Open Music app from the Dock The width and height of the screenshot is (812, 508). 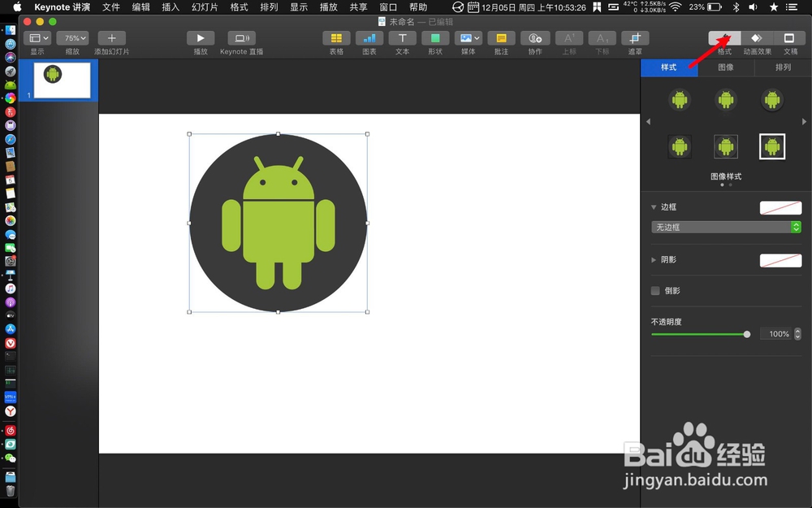pos(11,289)
